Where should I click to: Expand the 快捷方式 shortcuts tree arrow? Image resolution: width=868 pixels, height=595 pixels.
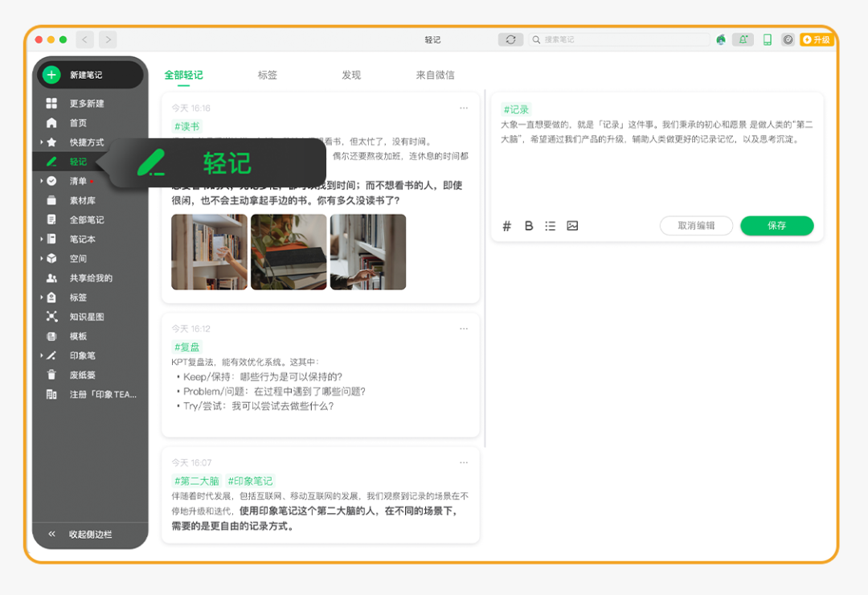(x=41, y=142)
